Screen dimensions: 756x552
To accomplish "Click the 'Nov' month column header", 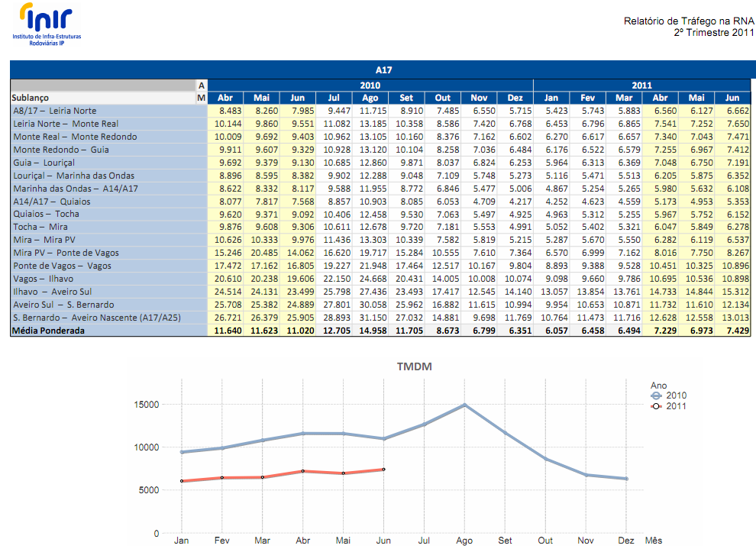I will pyautogui.click(x=479, y=98).
